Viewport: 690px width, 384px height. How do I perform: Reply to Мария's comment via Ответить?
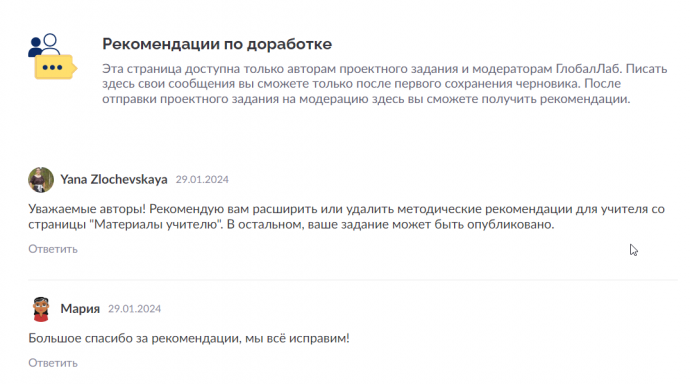53,363
